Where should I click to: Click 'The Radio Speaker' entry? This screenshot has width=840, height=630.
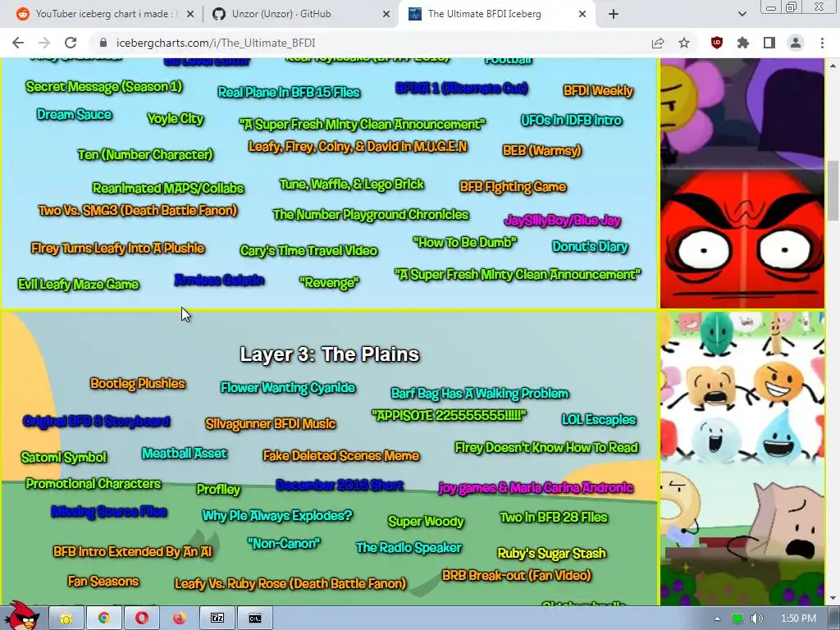tap(409, 547)
